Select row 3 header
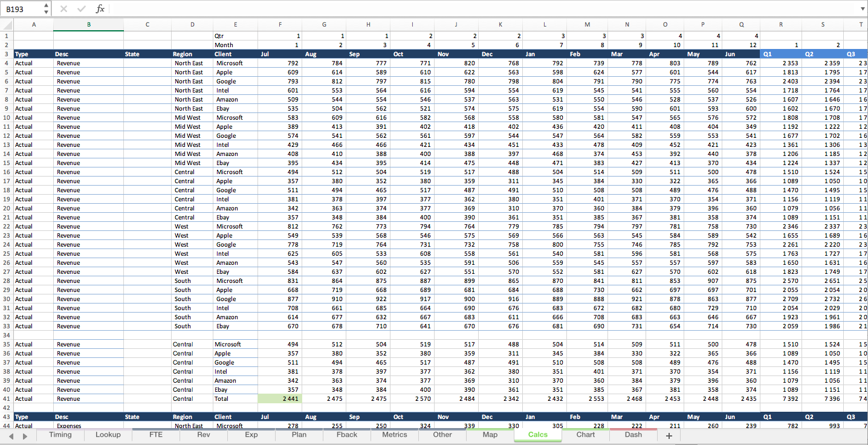868x445 pixels. point(6,54)
